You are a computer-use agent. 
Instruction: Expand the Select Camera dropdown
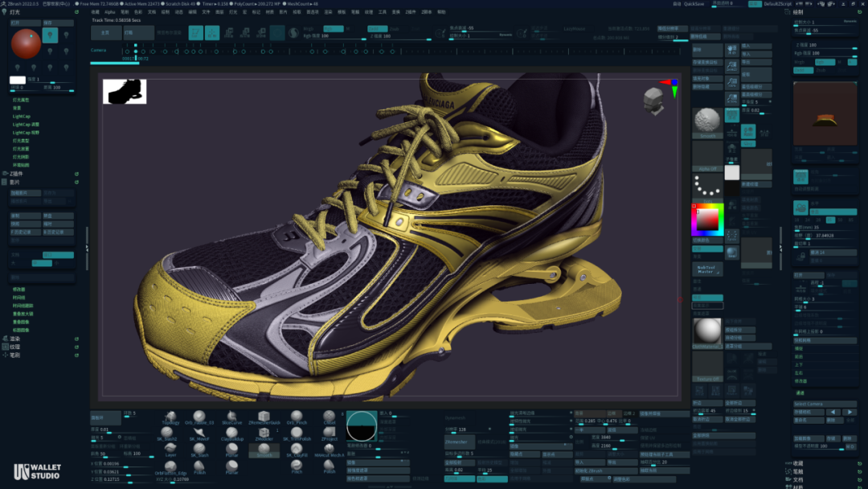coord(825,404)
